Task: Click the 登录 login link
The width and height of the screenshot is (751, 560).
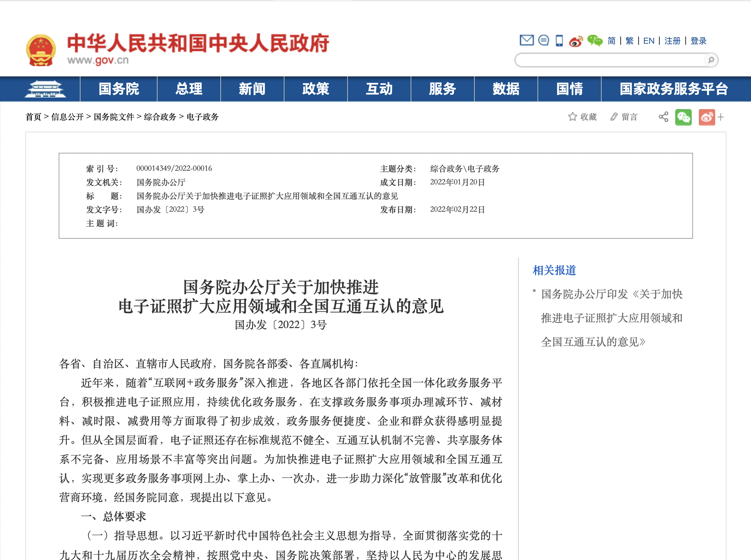Action: tap(698, 41)
